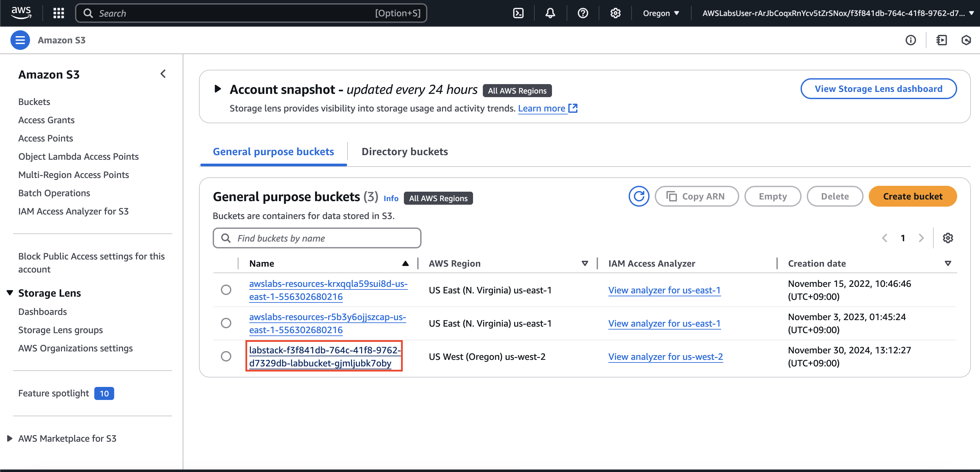Click the blue hamburger navigation menu icon
980x472 pixels.
point(20,40)
